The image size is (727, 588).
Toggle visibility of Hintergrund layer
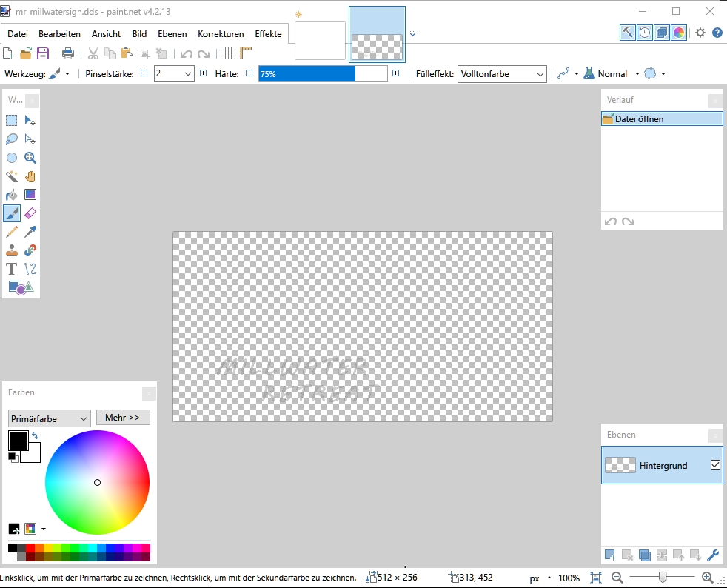click(715, 465)
